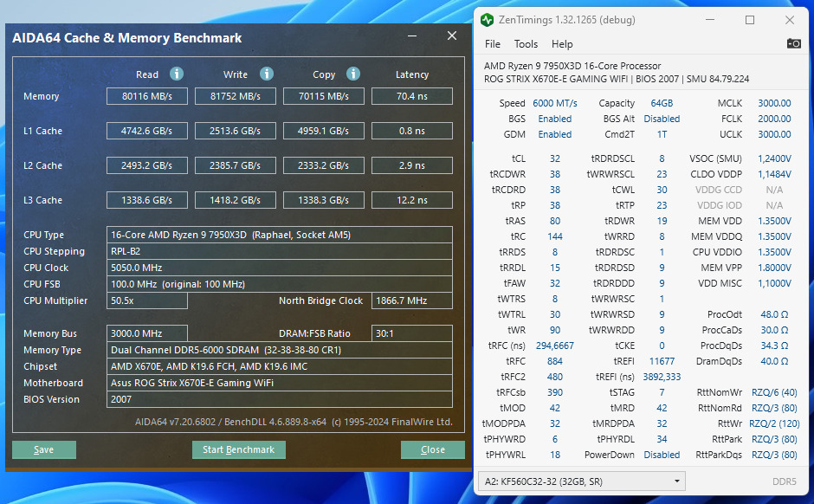Minimize the ZenTimings window
814x504 pixels.
tap(710, 20)
